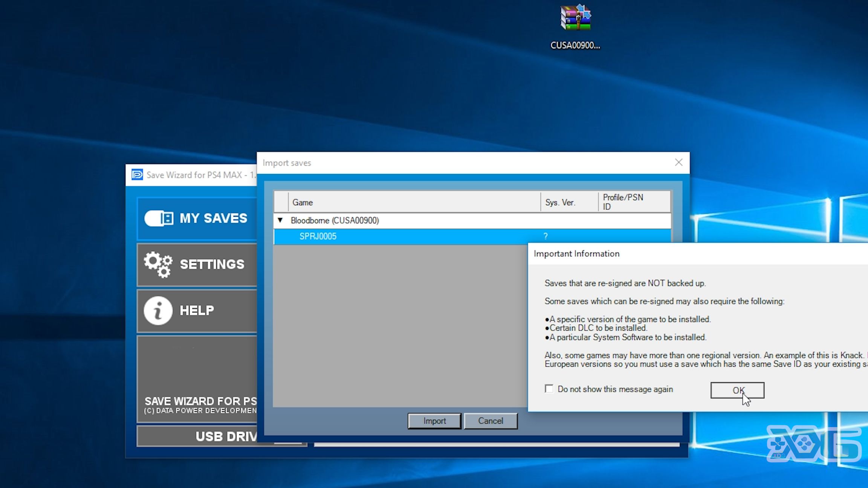
Task: Click the 'Import saves' dialog title
Action: (x=287, y=163)
